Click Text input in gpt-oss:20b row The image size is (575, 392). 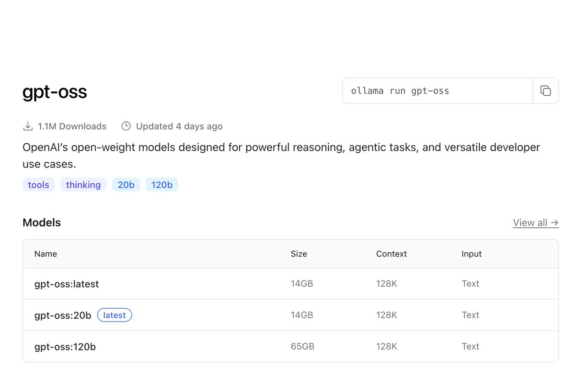click(471, 315)
